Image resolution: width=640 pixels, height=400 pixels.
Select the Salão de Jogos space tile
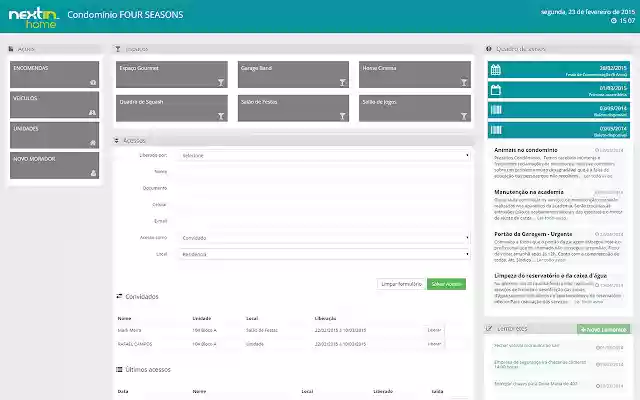point(415,108)
